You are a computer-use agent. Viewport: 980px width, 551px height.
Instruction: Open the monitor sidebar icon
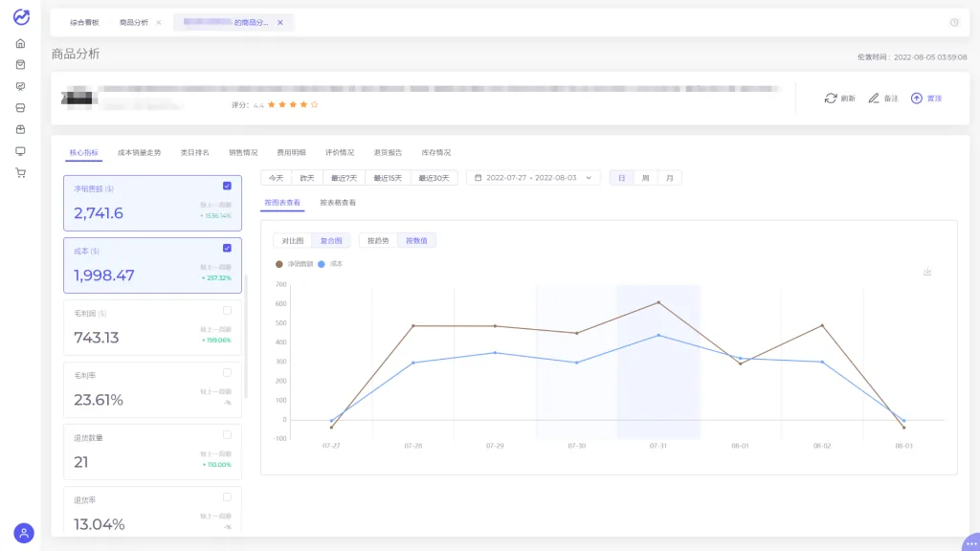pos(21,151)
